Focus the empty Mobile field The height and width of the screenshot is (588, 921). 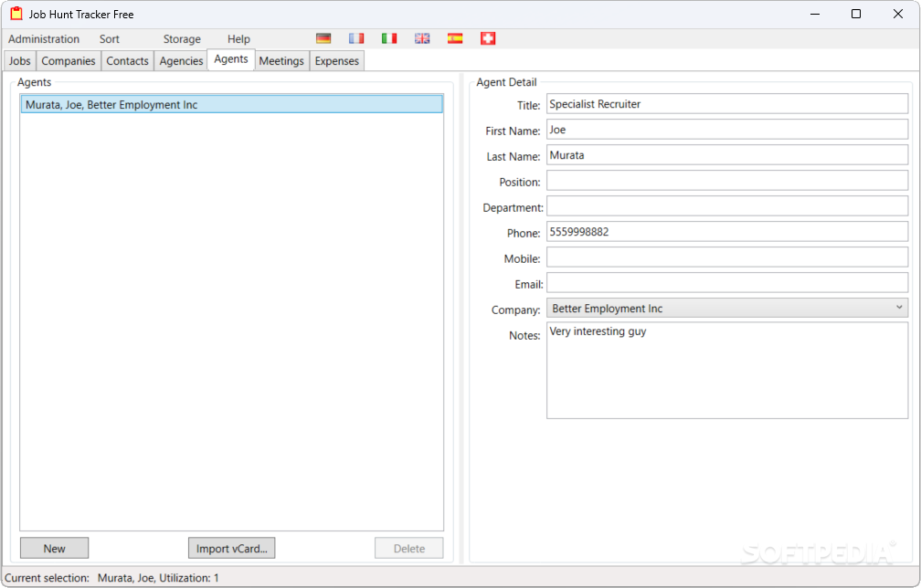click(727, 257)
